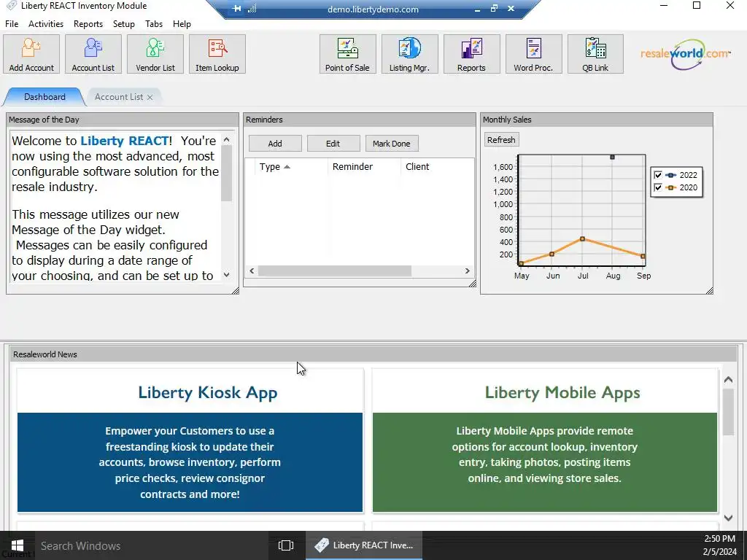The height and width of the screenshot is (560, 747).
Task: Add a new reminder
Action: tap(275, 144)
